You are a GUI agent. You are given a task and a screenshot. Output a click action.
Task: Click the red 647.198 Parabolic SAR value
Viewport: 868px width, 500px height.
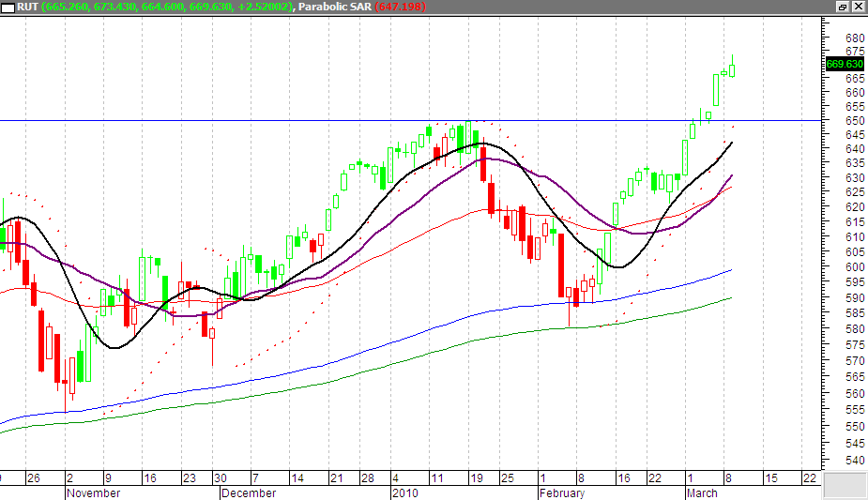(x=401, y=7)
